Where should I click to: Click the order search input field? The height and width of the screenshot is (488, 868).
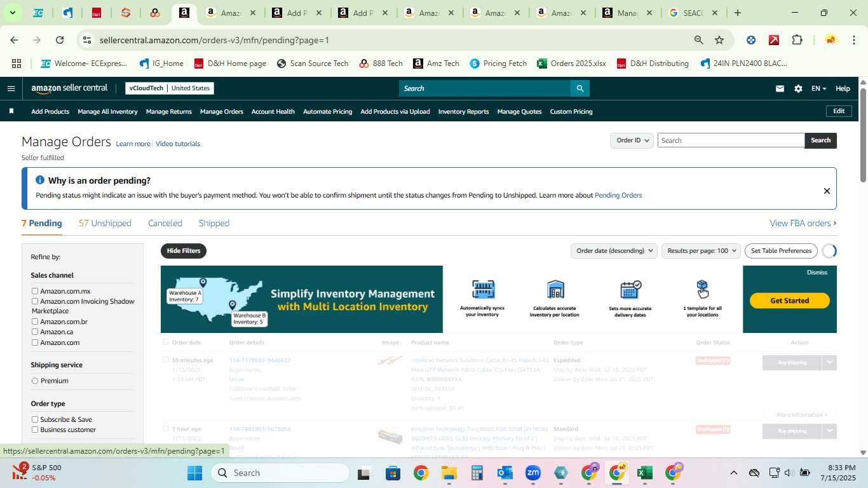click(731, 140)
